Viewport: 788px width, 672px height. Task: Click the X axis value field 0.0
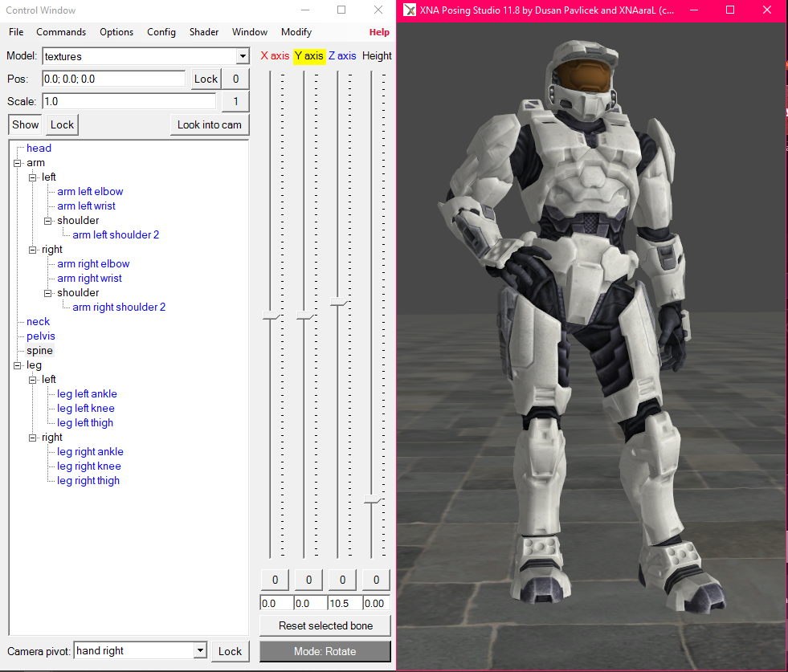click(x=276, y=603)
